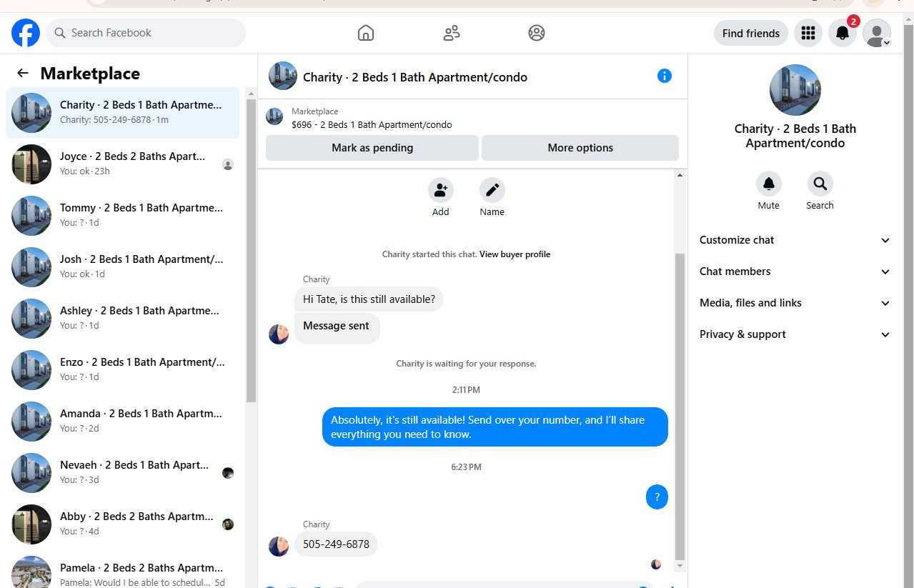Click the 505-249-6878 message bubble
Viewport: 914px width, 588px height.
[x=336, y=544]
